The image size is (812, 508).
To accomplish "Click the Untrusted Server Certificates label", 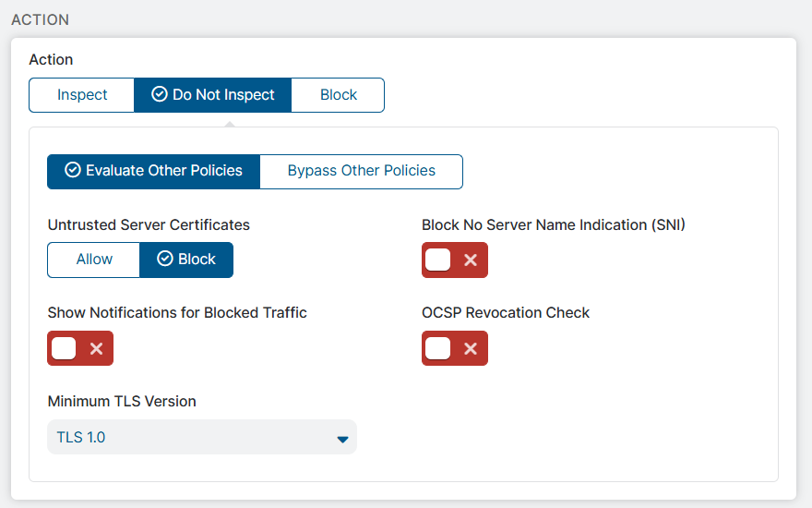I will pyautogui.click(x=149, y=225).
